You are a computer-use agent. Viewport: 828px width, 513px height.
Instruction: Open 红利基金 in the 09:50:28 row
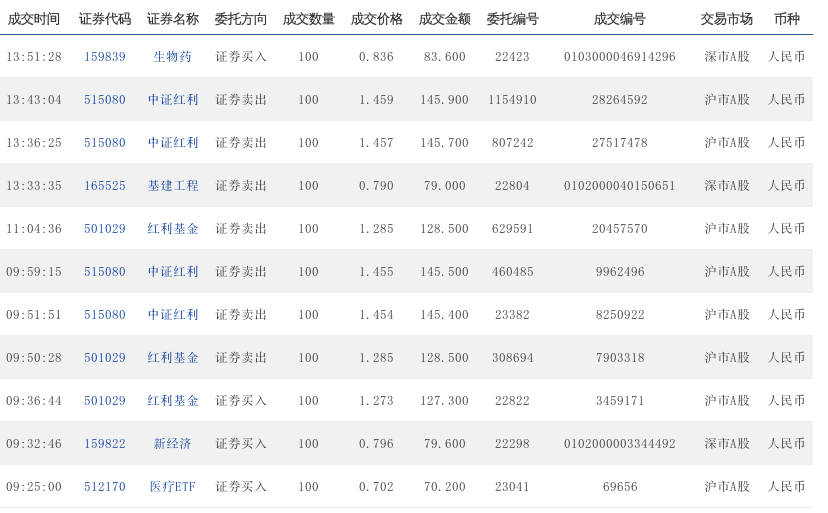coord(173,358)
